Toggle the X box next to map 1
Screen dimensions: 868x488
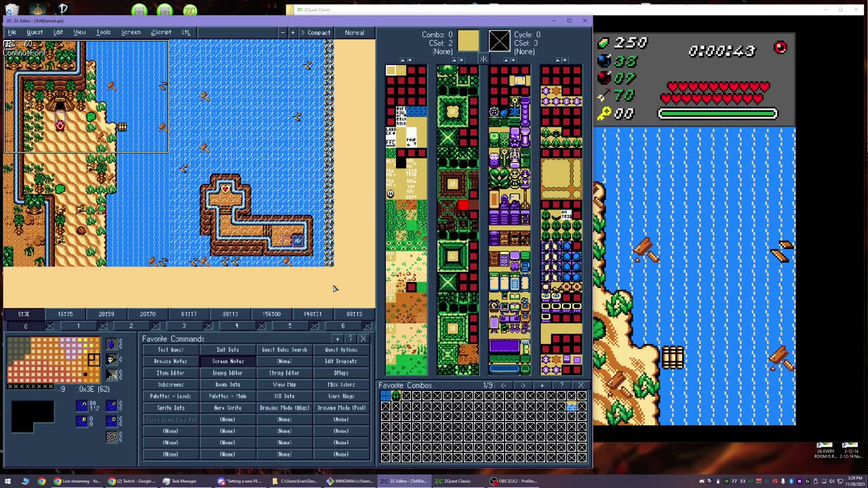pyautogui.click(x=102, y=326)
